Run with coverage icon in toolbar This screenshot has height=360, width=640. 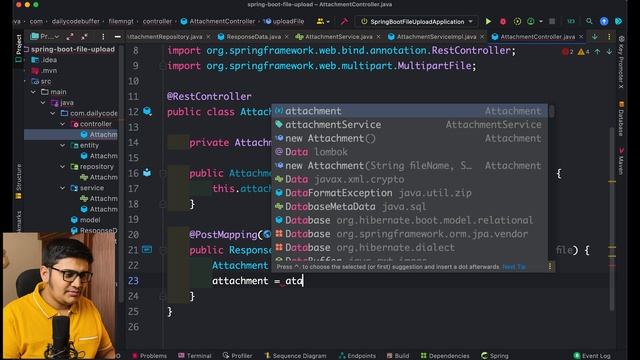pyautogui.click(x=517, y=21)
